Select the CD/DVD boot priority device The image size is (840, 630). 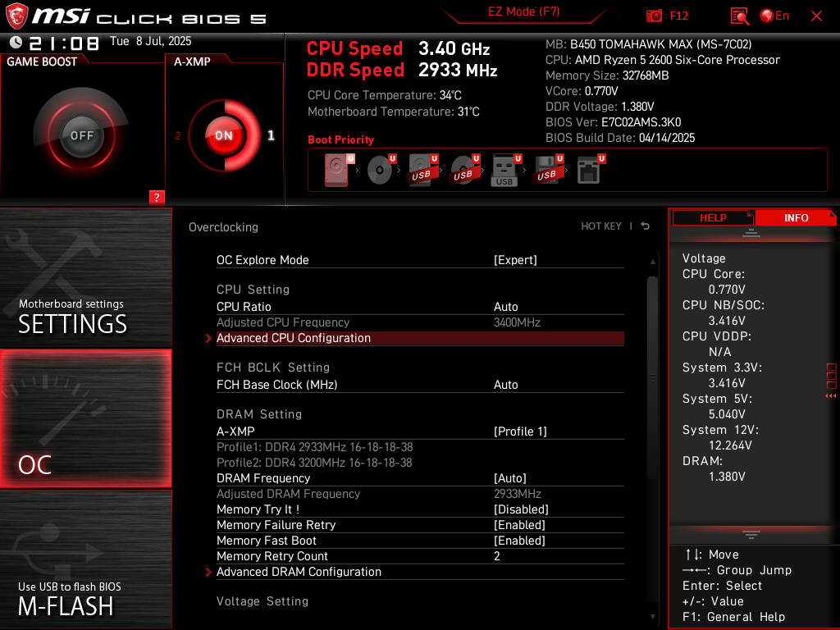pos(381,170)
